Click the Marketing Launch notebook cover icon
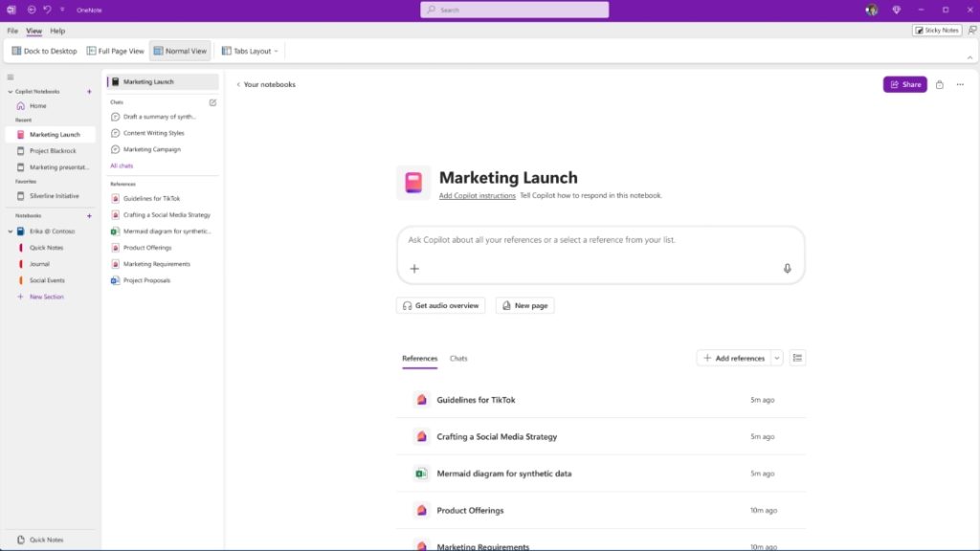980x551 pixels. (x=413, y=183)
